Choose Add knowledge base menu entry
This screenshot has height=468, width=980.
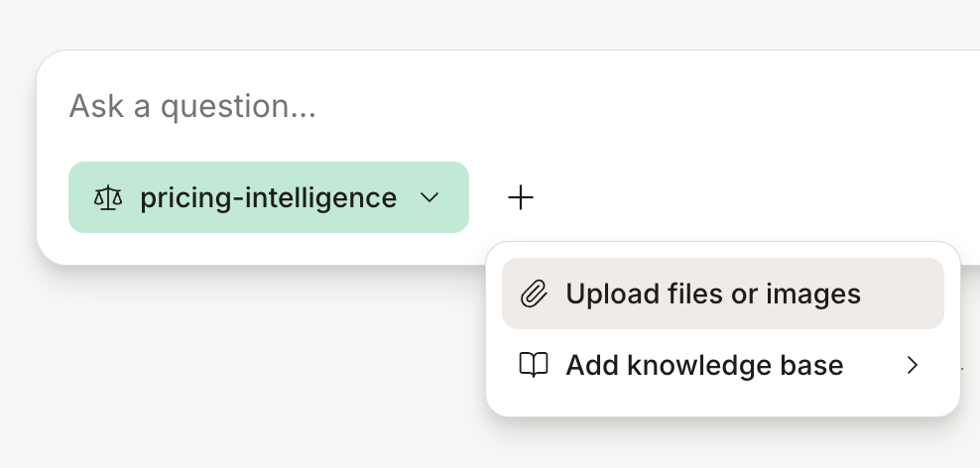722,365
